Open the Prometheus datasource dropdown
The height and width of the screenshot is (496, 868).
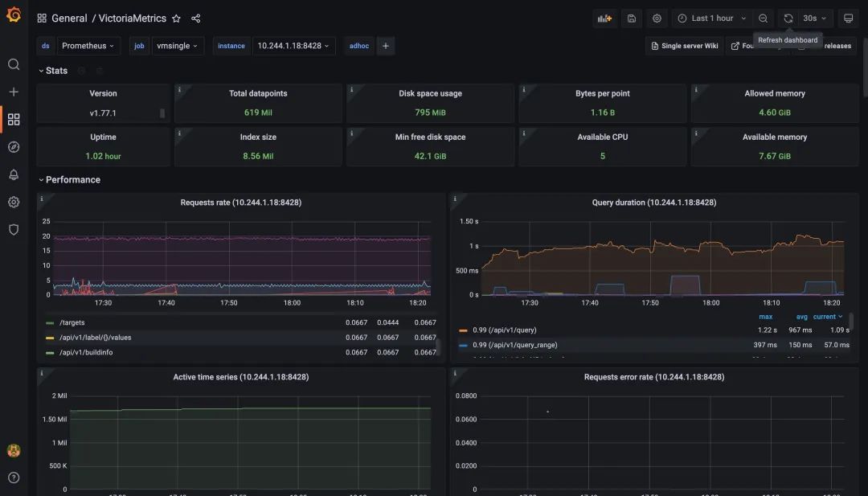[x=88, y=46]
